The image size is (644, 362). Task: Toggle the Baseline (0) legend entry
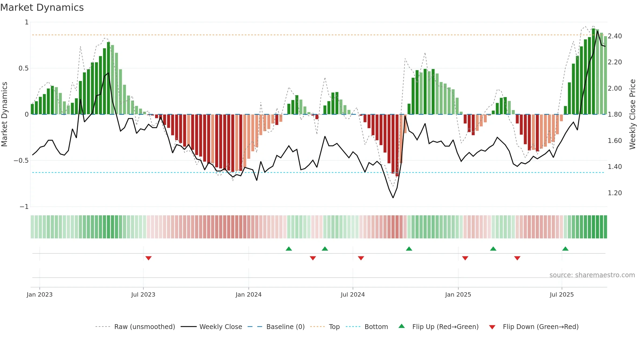pos(276,327)
